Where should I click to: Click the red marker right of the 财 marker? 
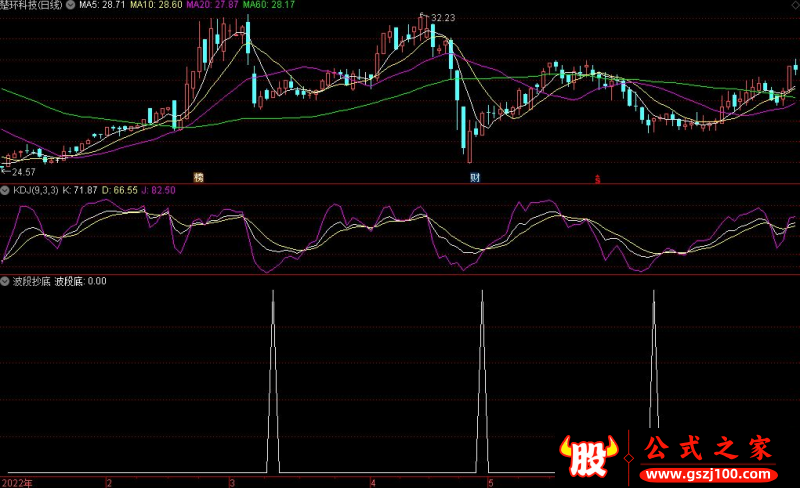click(x=597, y=179)
